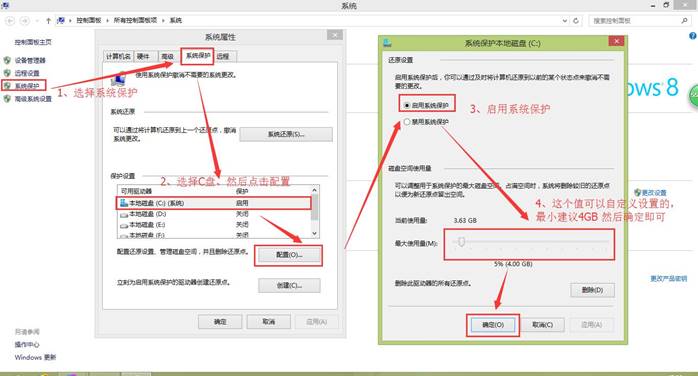Select the 启用系统保护 radio button
This screenshot has height=376, width=698.
click(406, 105)
